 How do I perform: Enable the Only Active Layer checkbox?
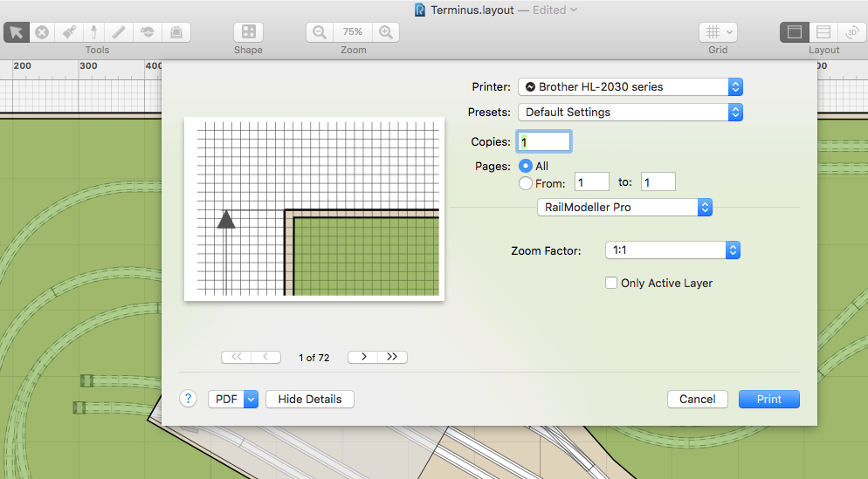point(611,283)
